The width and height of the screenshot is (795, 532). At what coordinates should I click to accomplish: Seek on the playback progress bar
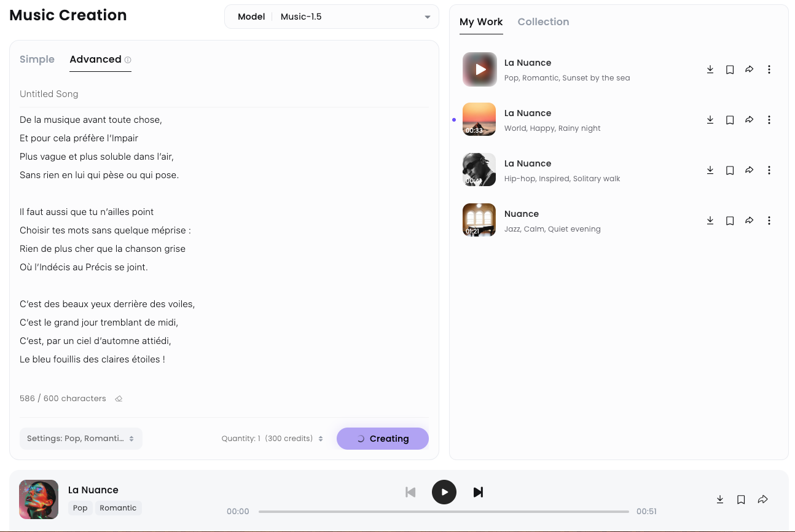coord(444,511)
